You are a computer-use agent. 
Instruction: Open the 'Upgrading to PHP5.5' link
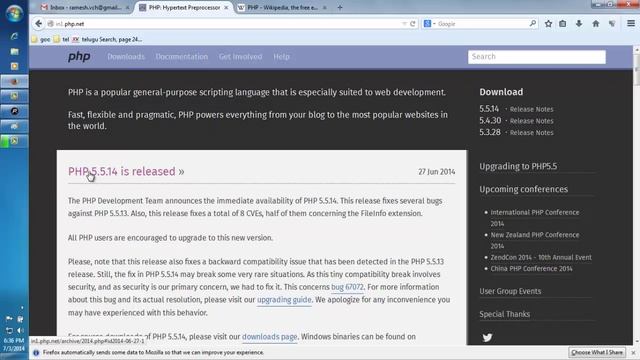518,167
